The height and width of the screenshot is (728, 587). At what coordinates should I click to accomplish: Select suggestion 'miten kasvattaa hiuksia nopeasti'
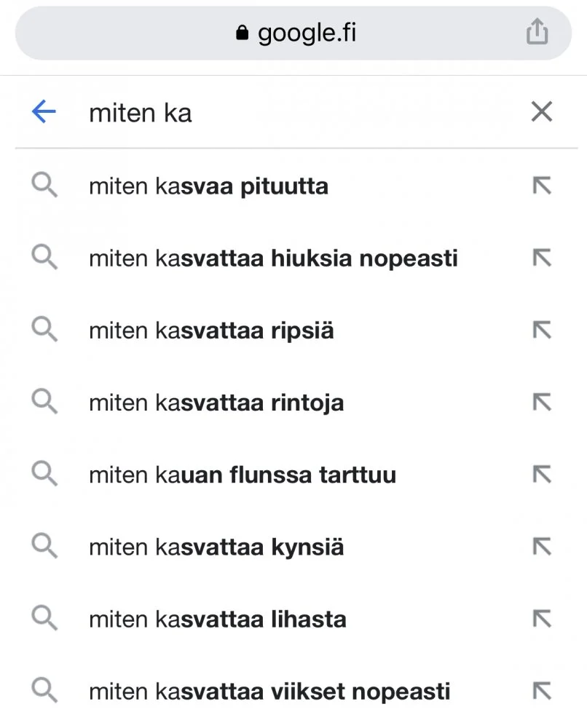[x=273, y=258]
